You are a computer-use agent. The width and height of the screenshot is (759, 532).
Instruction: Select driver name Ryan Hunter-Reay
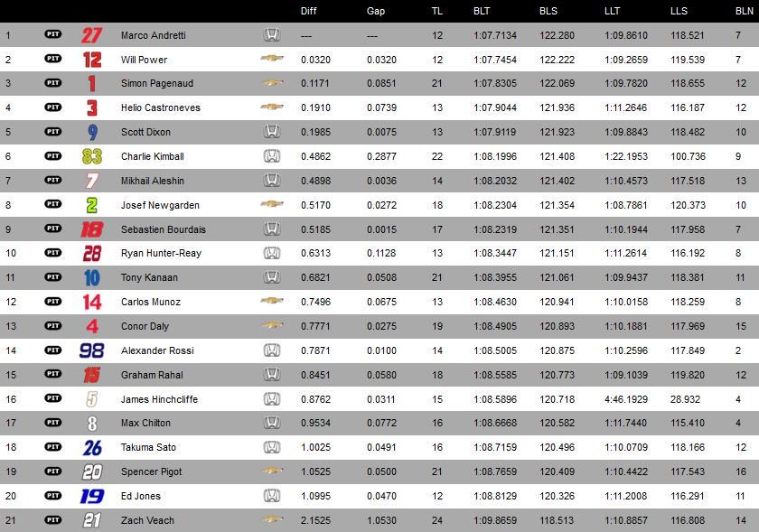[161, 253]
